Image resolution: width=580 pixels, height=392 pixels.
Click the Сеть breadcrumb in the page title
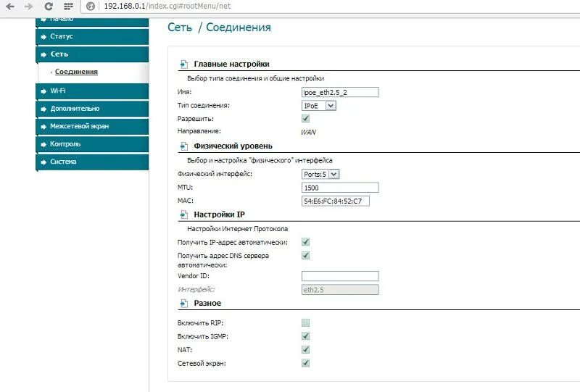179,28
